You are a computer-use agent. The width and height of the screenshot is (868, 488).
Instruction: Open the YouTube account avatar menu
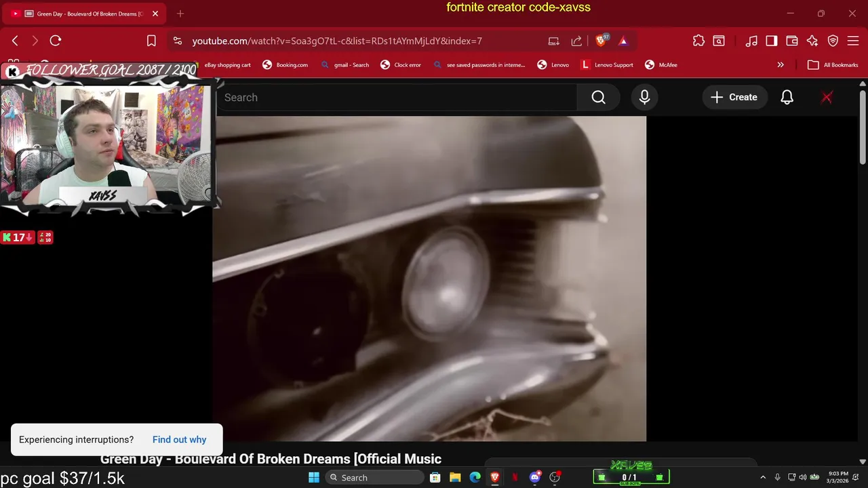827,98
